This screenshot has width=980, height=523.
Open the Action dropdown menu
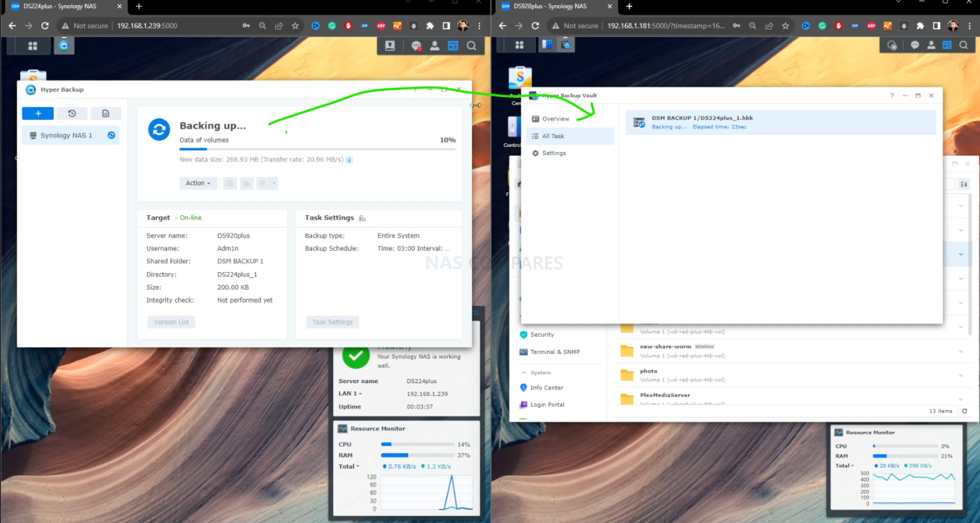coord(198,183)
